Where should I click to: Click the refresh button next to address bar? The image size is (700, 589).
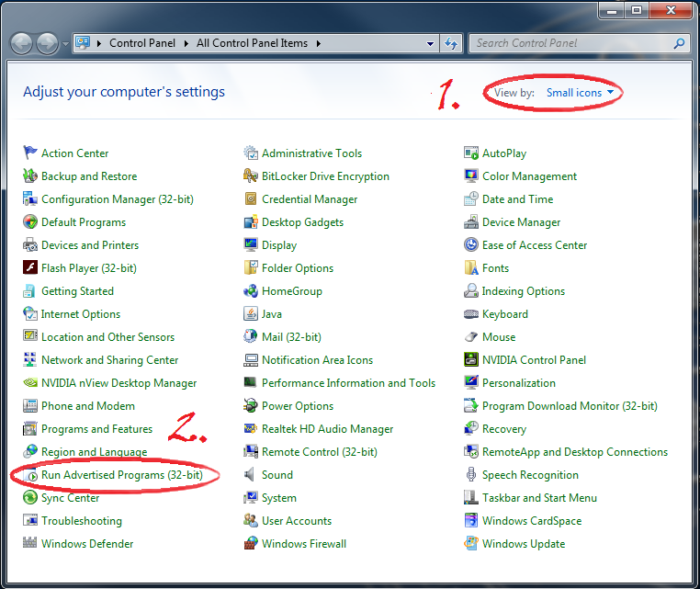(451, 43)
